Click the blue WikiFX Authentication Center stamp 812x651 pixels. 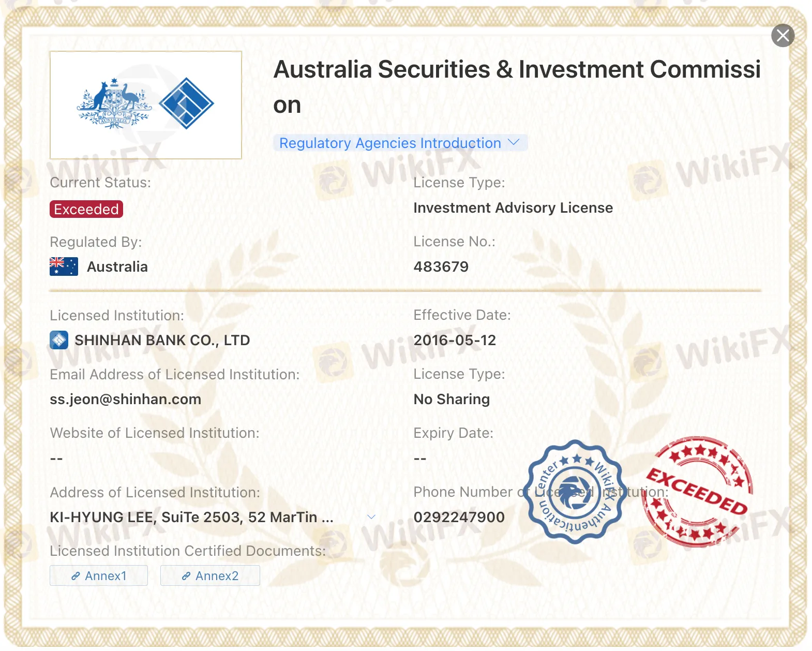[575, 492]
